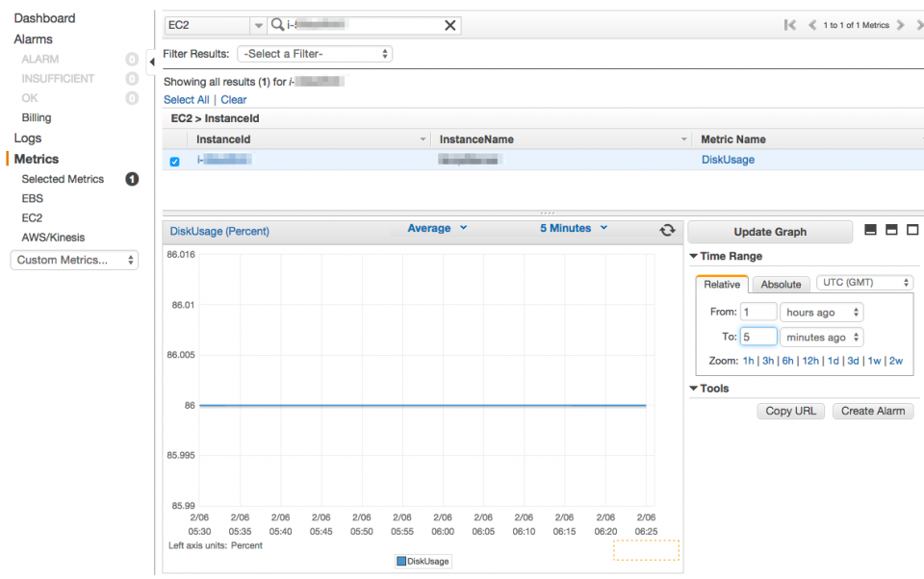924x579 pixels.
Task: Click the Selected Metrics count badge
Action: click(x=132, y=179)
